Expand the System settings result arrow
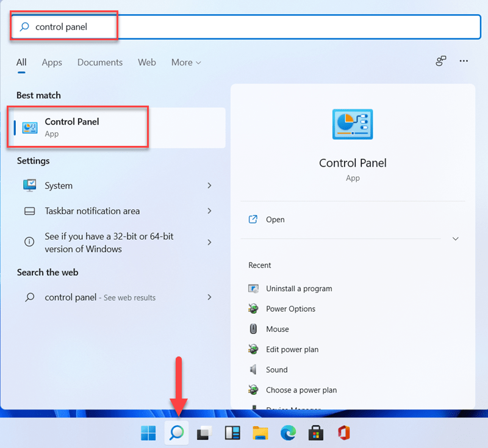 point(209,186)
